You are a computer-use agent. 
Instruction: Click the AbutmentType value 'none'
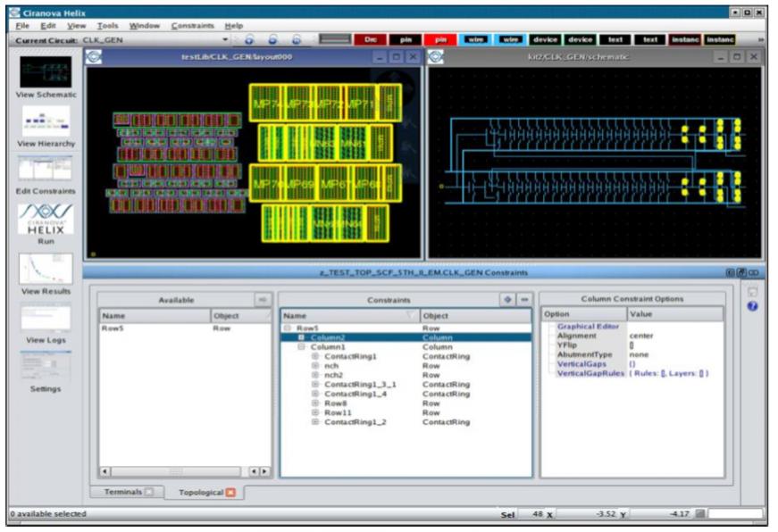(639, 354)
